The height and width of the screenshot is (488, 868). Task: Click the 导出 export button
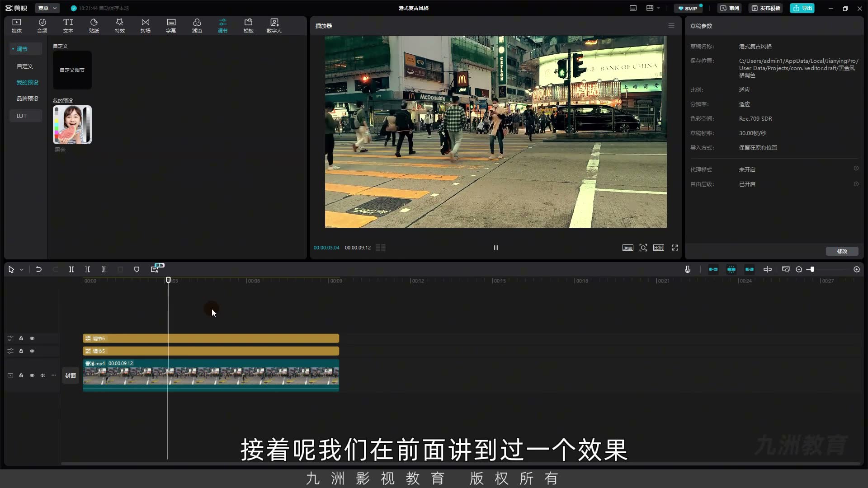802,8
